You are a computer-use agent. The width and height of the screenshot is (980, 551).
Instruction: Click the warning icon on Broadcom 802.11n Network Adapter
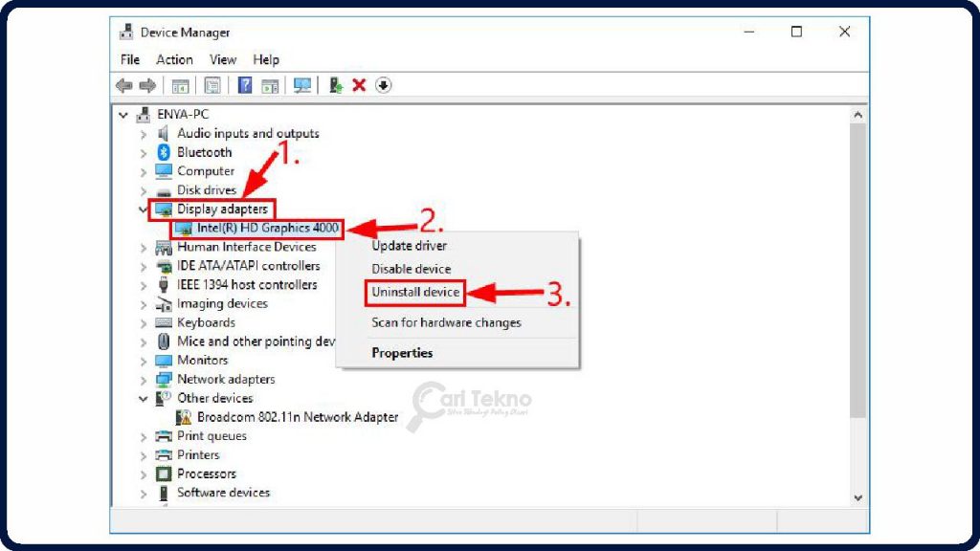coord(186,417)
